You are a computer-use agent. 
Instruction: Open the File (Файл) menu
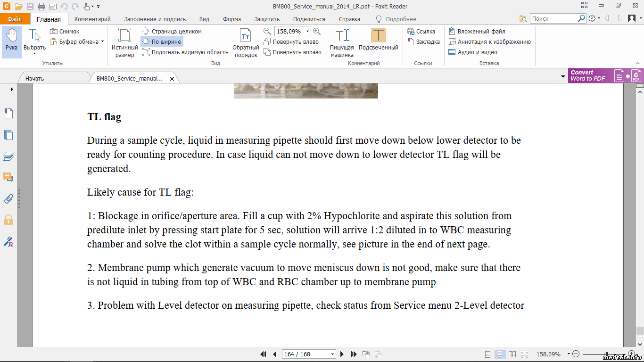[15, 19]
